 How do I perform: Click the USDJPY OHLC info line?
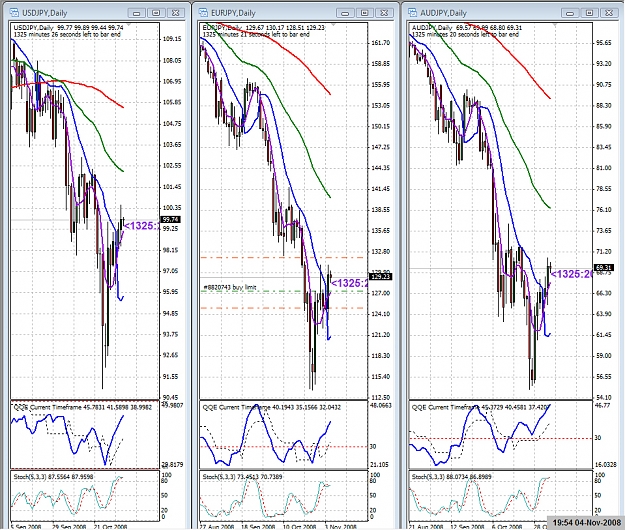pos(69,28)
